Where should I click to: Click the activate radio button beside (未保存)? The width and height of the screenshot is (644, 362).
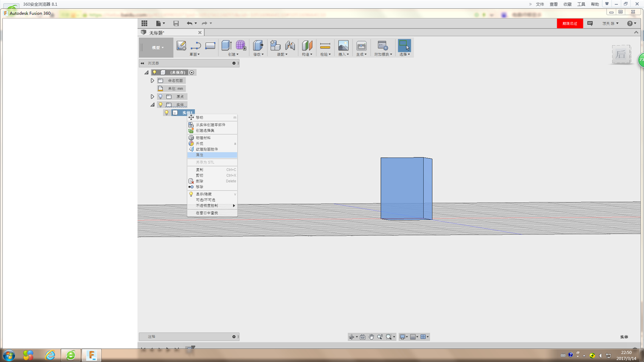click(192, 72)
